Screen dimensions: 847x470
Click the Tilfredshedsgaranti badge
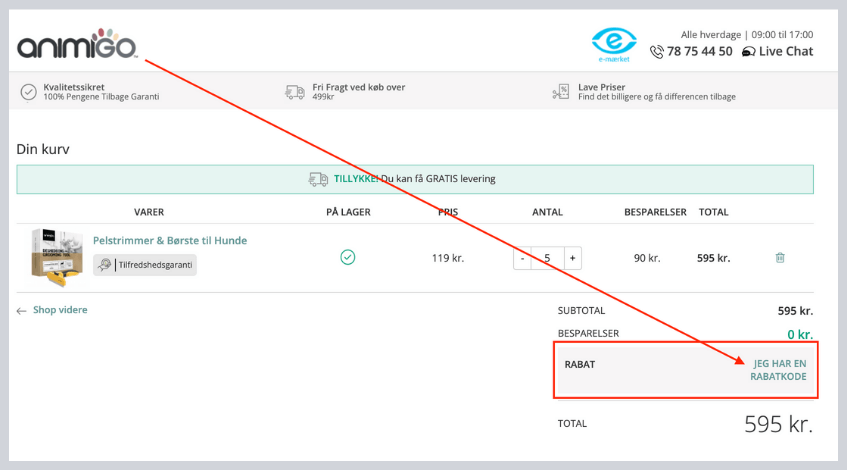click(x=145, y=265)
